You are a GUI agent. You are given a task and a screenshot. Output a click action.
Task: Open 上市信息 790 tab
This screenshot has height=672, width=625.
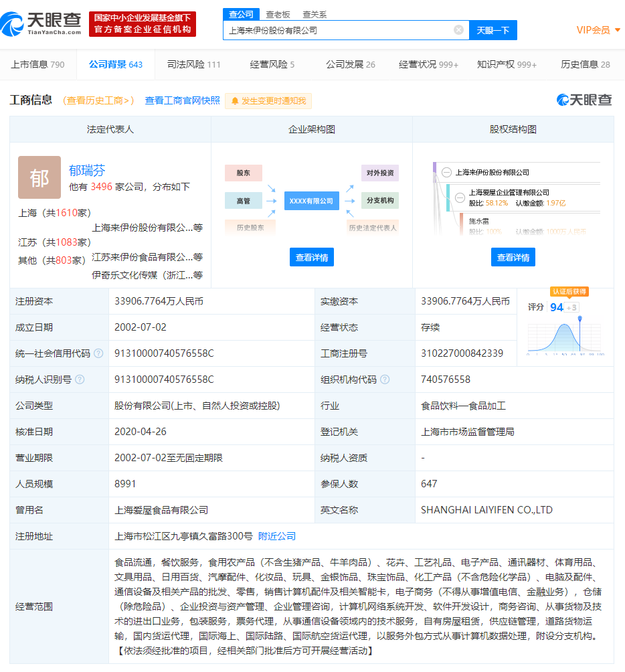pos(37,65)
